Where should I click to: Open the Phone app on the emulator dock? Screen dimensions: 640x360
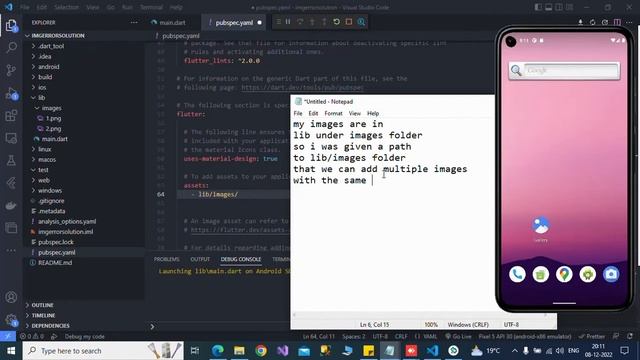(x=517, y=274)
